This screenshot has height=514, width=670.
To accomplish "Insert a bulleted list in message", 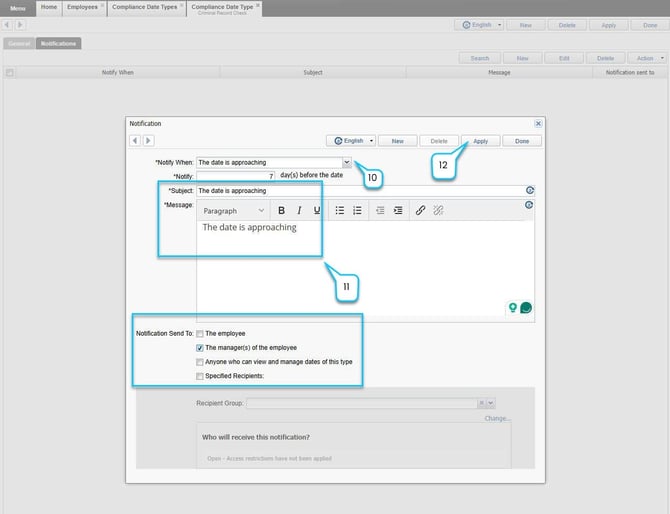I will pos(340,211).
